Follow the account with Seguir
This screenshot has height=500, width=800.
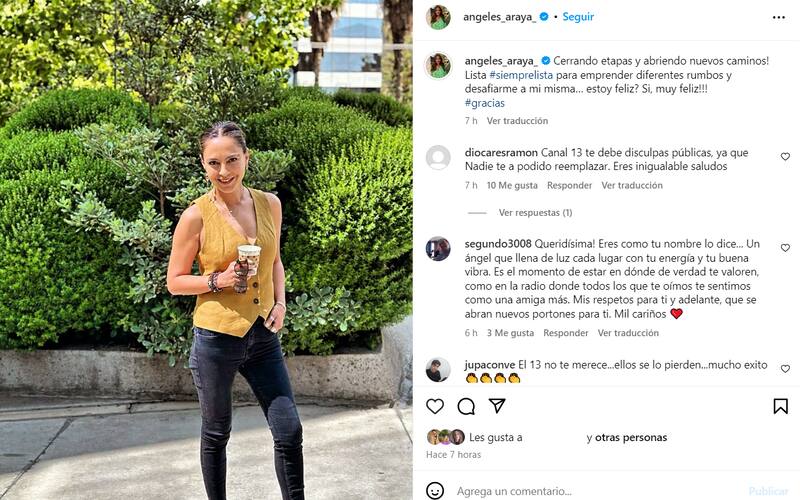[578, 17]
